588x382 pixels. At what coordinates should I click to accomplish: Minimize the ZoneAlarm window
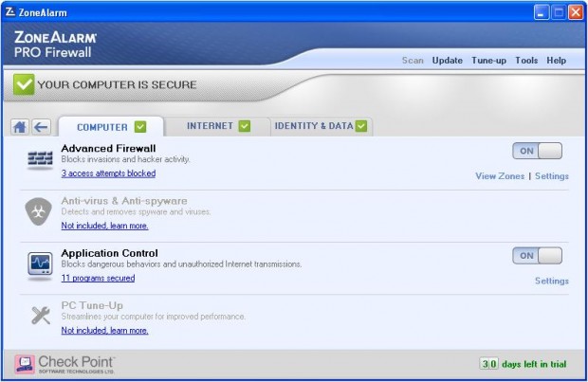tap(541, 12)
